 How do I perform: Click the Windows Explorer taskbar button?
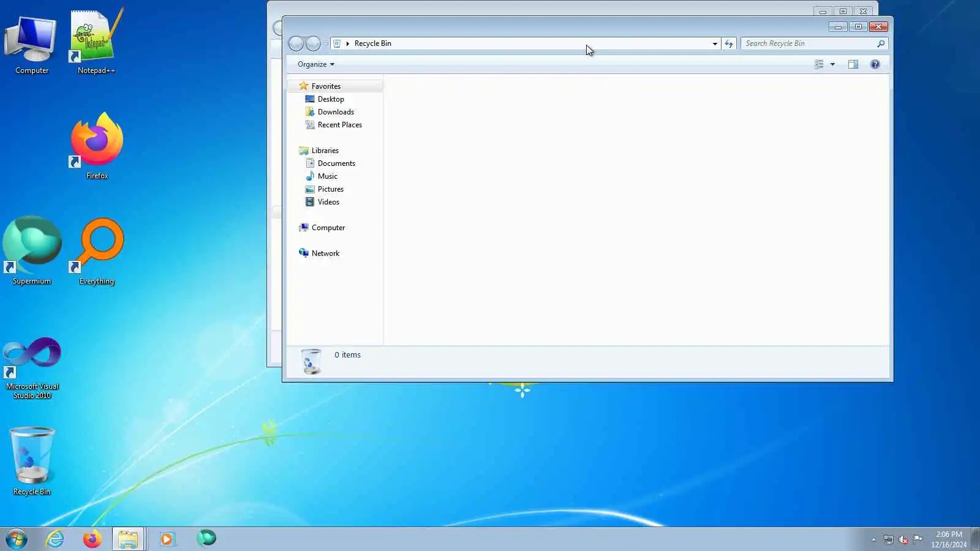click(x=128, y=539)
